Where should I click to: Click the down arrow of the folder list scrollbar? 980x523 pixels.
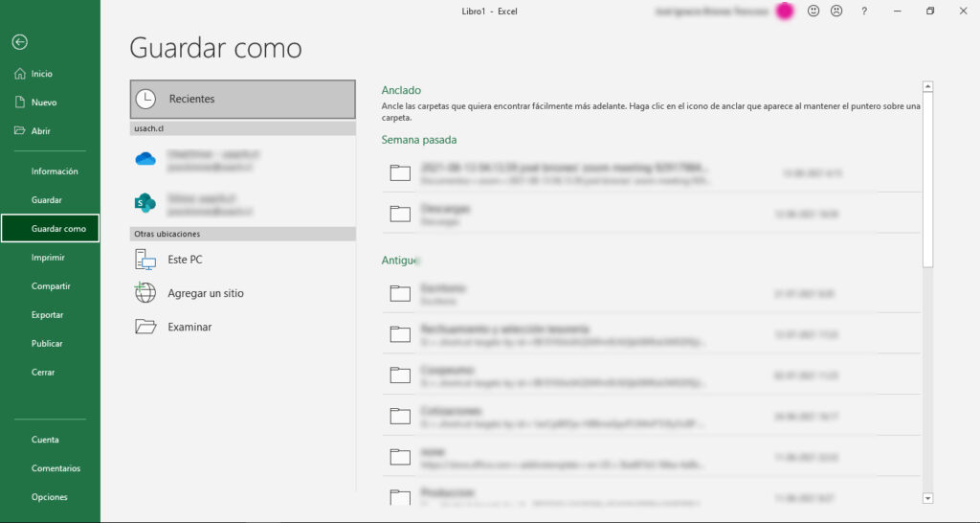(927, 499)
